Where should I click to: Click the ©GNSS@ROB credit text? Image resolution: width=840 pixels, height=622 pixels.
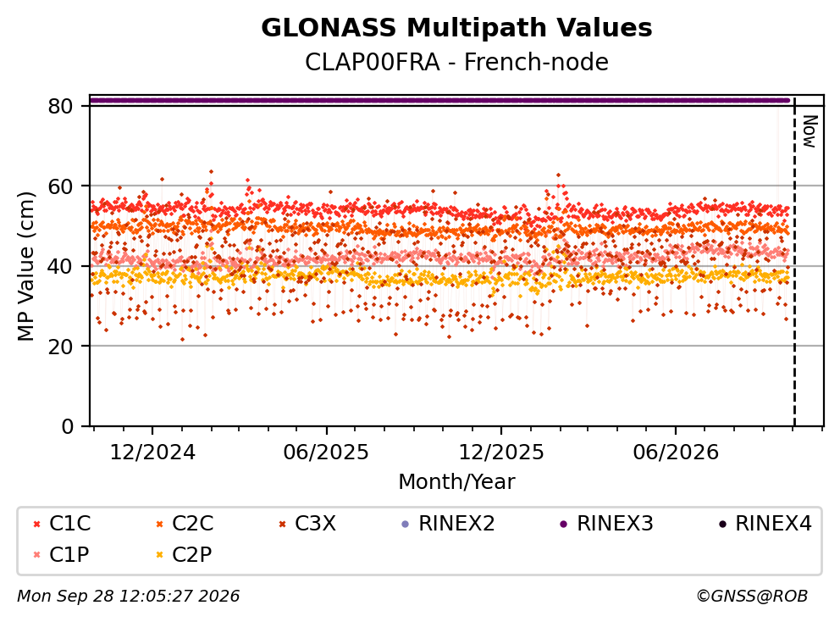click(x=752, y=596)
